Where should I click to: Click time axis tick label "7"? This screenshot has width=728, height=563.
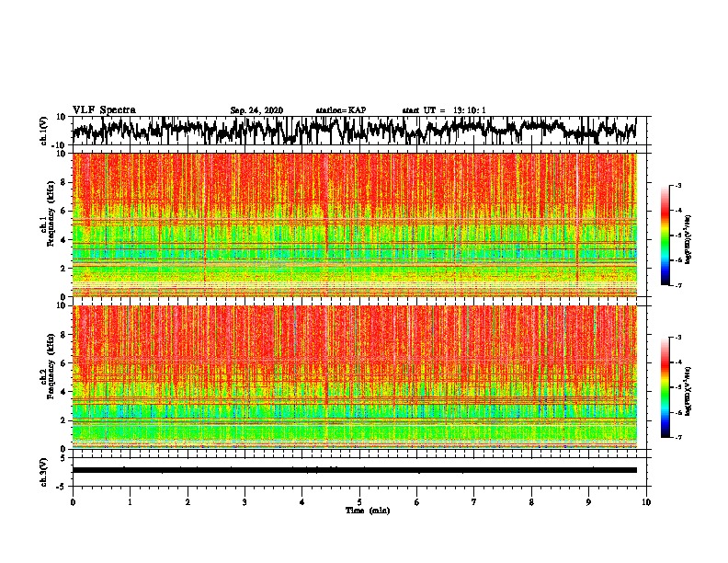point(474,502)
